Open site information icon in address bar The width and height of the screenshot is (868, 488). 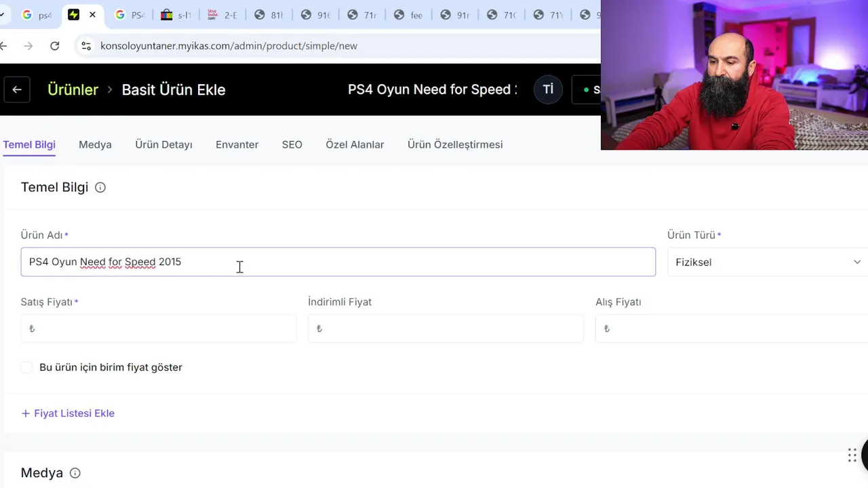[x=86, y=46]
